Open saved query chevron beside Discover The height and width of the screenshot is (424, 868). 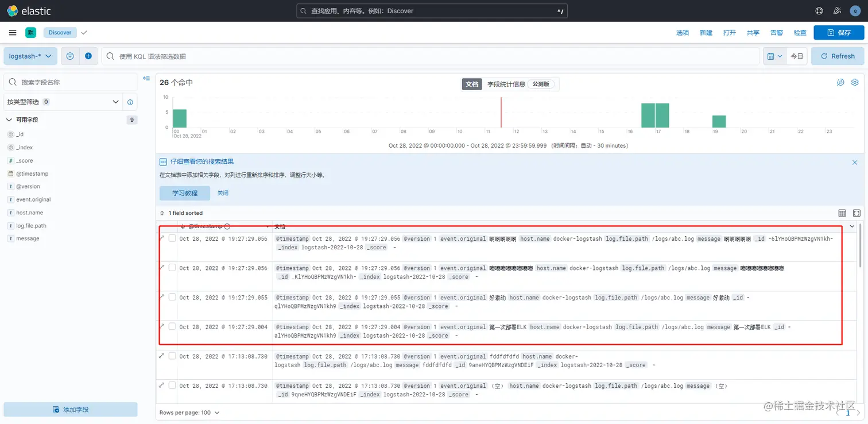click(x=84, y=33)
